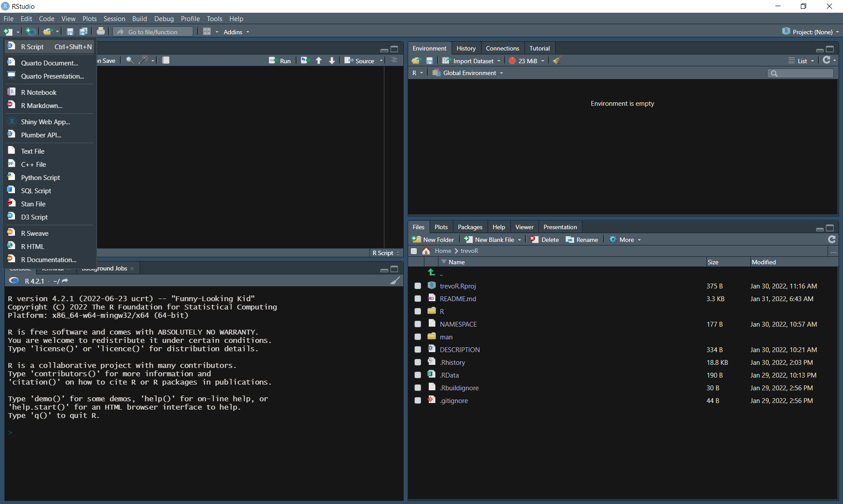Open the List view dropdown in Environment
This screenshot has height=504, width=843.
click(x=802, y=61)
